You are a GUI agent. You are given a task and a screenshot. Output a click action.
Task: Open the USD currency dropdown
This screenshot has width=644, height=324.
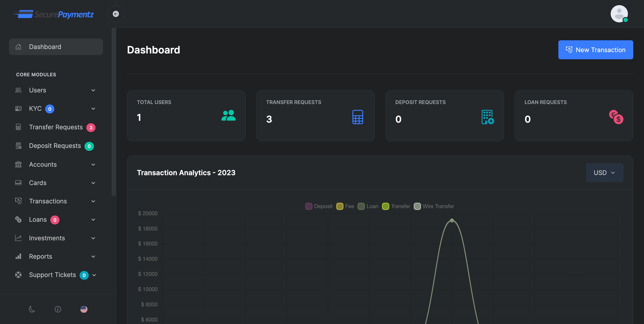pyautogui.click(x=604, y=173)
